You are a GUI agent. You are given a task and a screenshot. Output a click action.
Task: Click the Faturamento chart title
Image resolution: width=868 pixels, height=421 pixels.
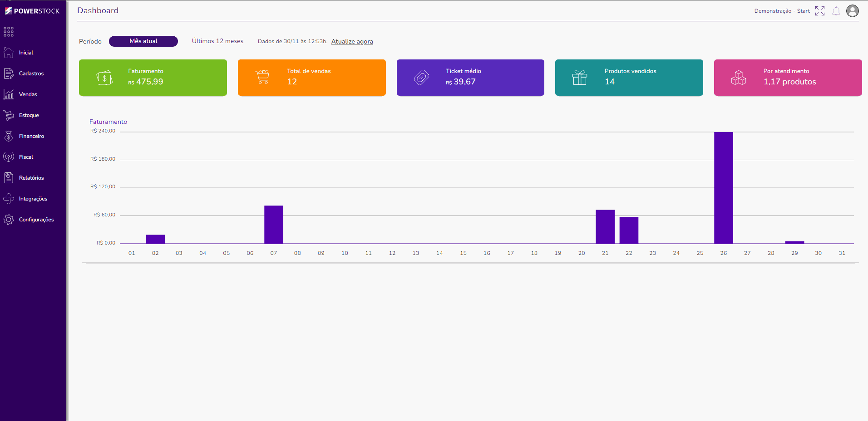point(108,122)
